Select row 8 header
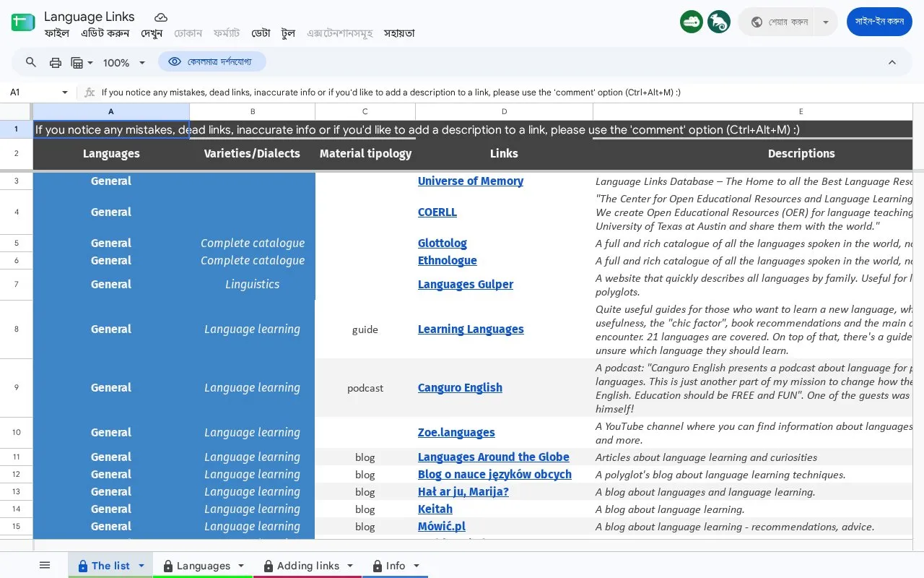This screenshot has width=924, height=578. 17,329
